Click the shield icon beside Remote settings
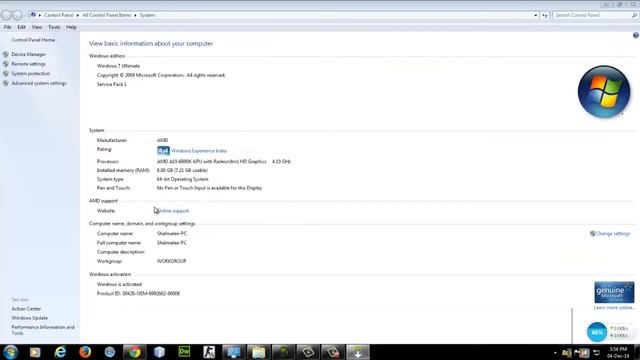This screenshot has width=640, height=360. (6, 64)
